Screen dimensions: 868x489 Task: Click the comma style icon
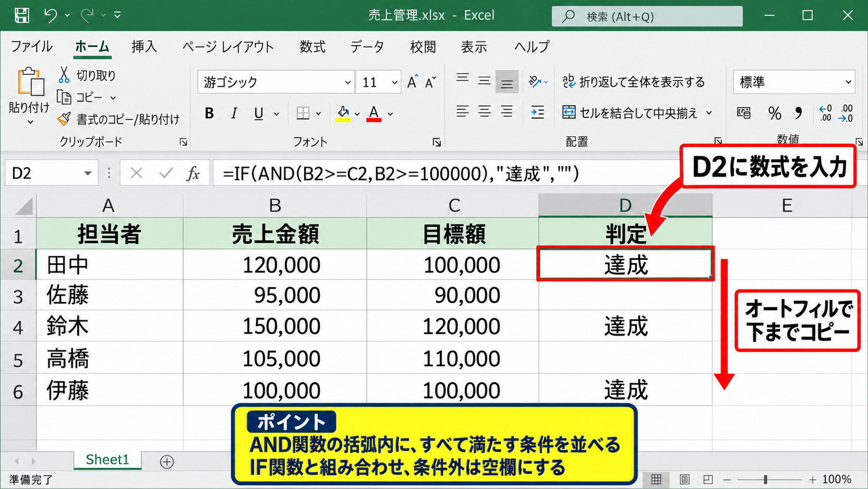798,113
